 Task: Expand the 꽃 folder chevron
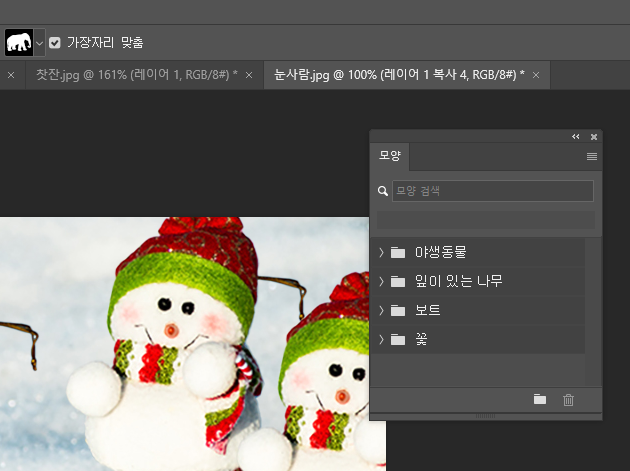click(381, 340)
